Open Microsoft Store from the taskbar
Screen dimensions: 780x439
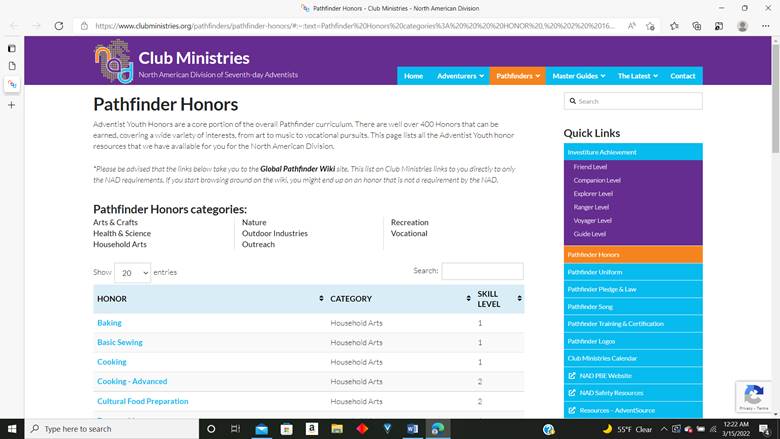(x=287, y=429)
